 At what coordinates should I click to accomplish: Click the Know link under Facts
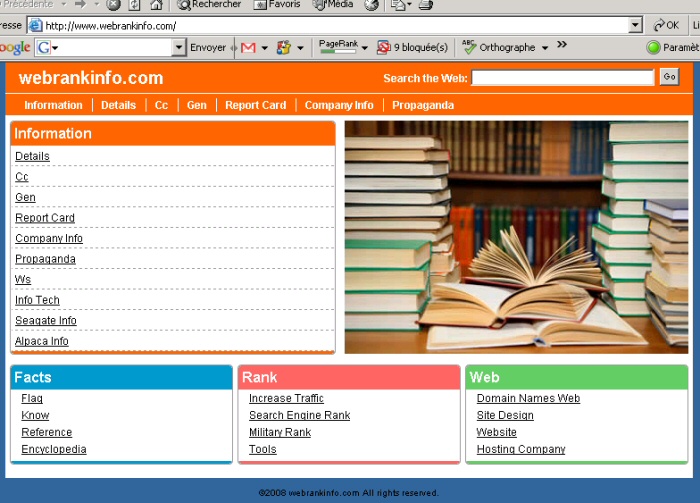[35, 415]
